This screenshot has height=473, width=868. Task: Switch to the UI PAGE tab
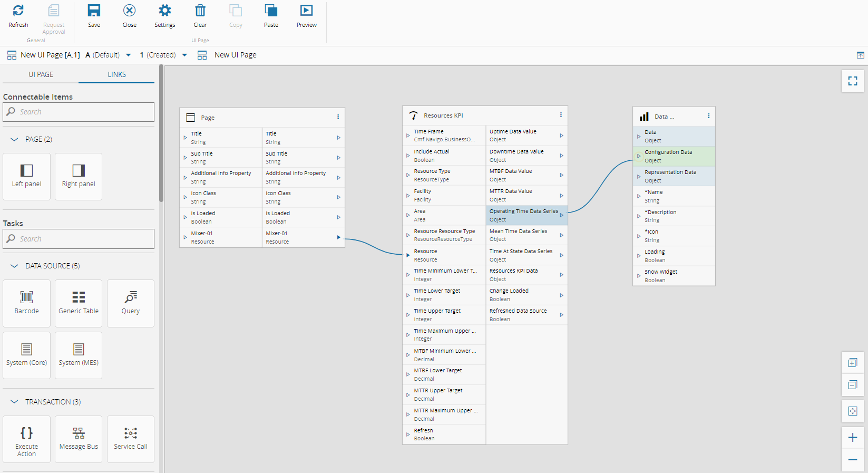pyautogui.click(x=41, y=74)
